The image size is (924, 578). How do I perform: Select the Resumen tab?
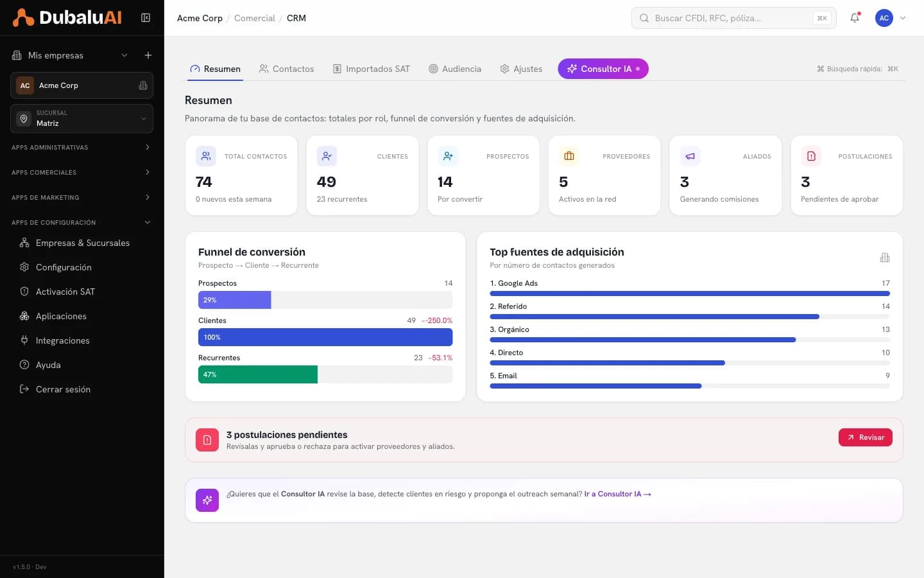[215, 69]
